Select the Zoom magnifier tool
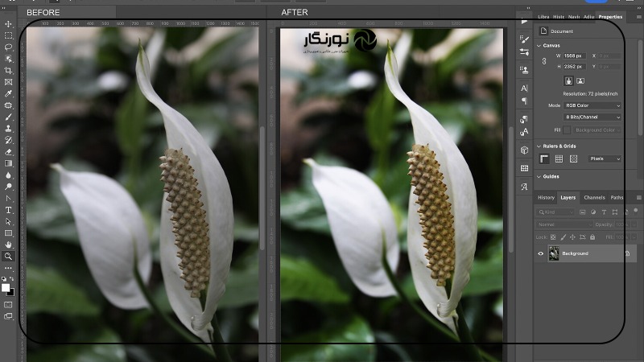644x362 pixels. [8, 257]
